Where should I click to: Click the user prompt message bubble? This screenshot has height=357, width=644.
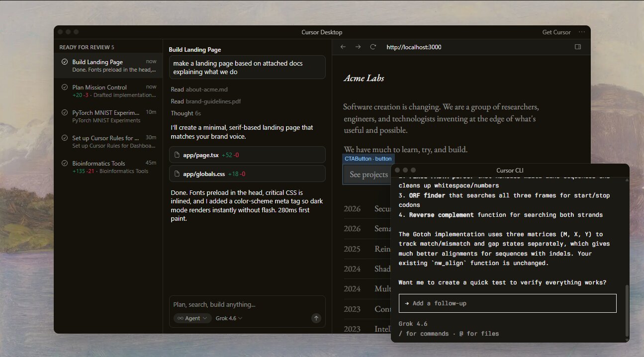click(x=247, y=67)
